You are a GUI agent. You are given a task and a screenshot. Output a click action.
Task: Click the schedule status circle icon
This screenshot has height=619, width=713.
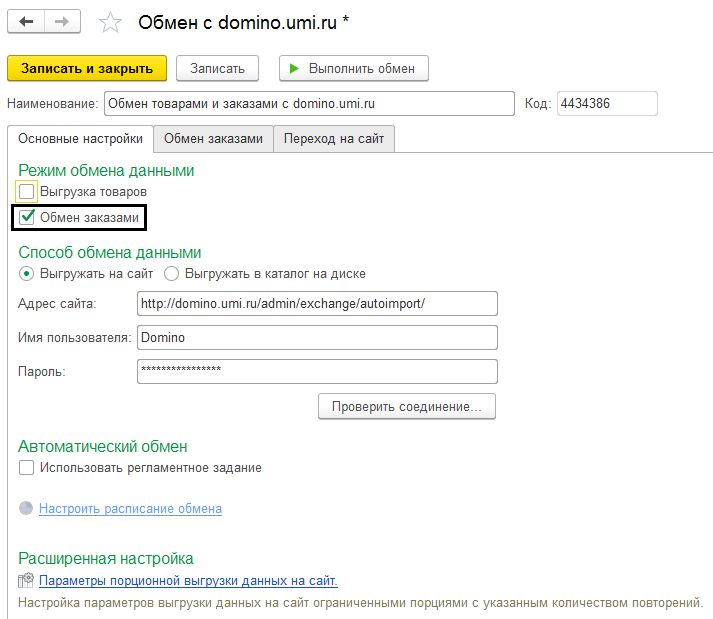click(26, 509)
